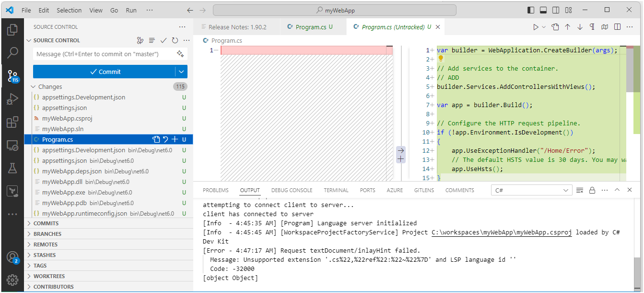The height and width of the screenshot is (293, 644).
Task: Open the Manage gear menu
Action: pyautogui.click(x=12, y=280)
